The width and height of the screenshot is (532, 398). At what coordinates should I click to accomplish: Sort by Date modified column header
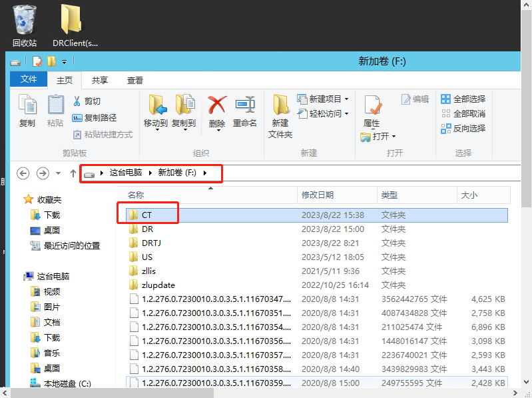(x=337, y=195)
